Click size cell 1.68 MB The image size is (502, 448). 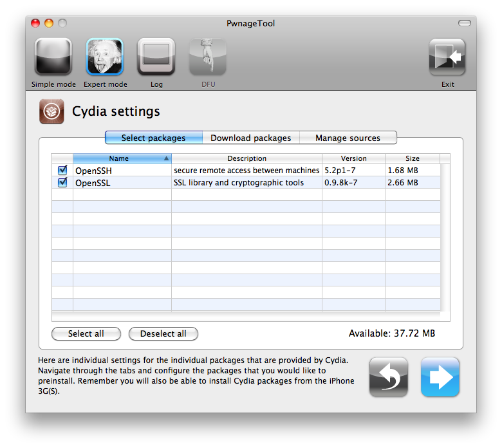coord(403,171)
